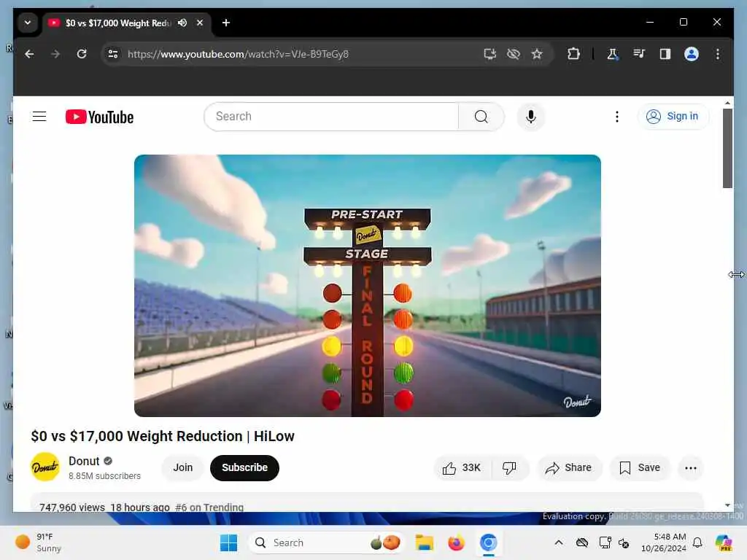Open Copilot preview icon in taskbar
Viewport: 747px width, 560px height.
click(723, 542)
